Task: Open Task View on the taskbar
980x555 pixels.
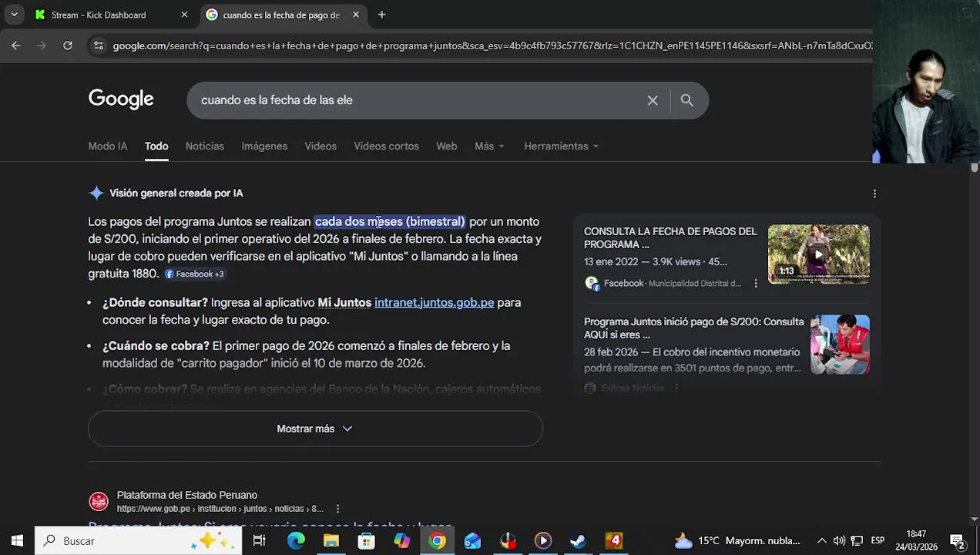Action: [x=260, y=540]
